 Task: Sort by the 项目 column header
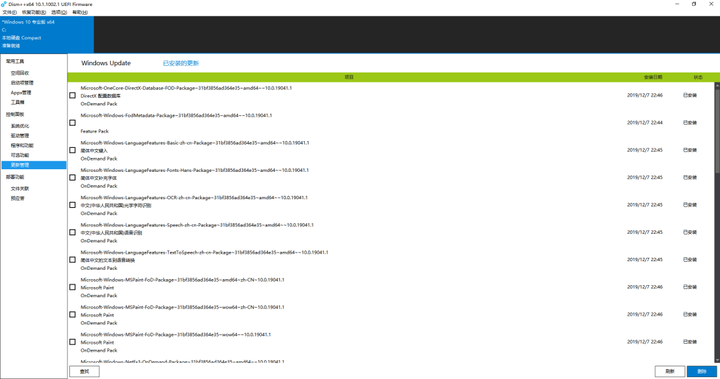click(349, 77)
